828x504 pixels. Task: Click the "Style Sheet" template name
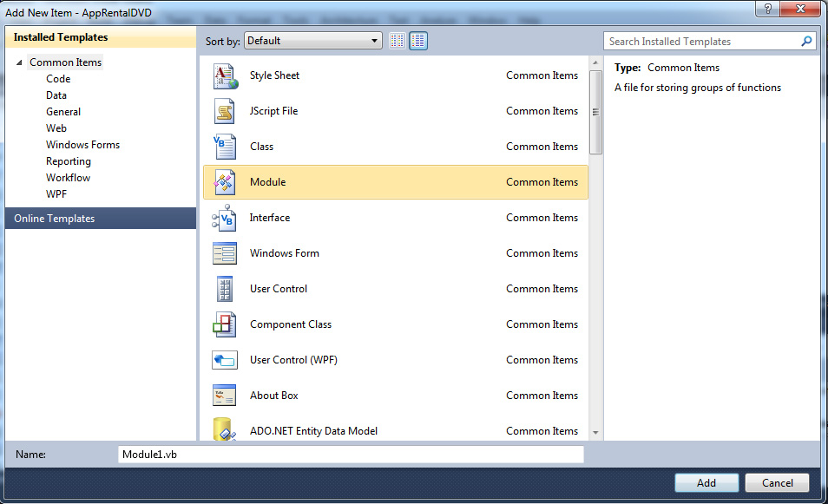click(x=274, y=75)
